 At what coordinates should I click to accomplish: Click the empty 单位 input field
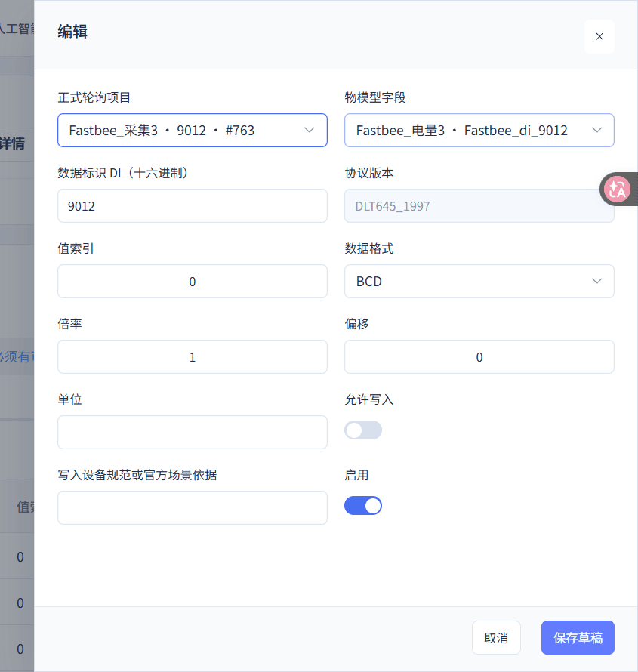point(193,432)
